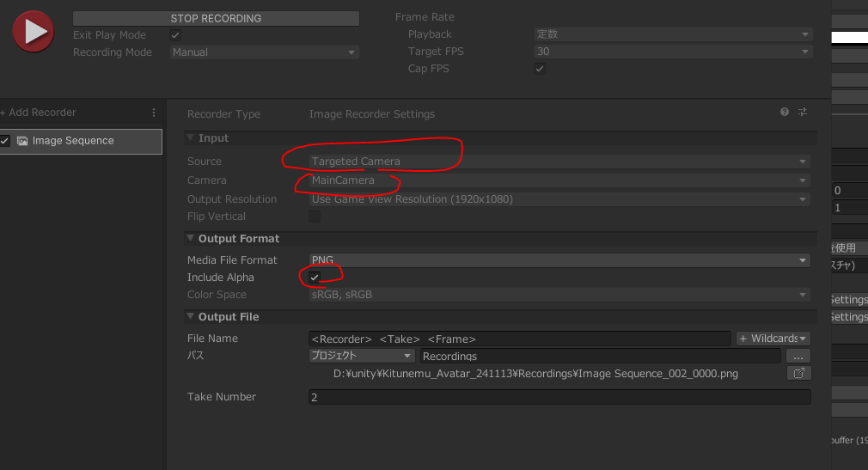The height and width of the screenshot is (470, 868).
Task: Collapse the Output Format section
Action: point(190,239)
